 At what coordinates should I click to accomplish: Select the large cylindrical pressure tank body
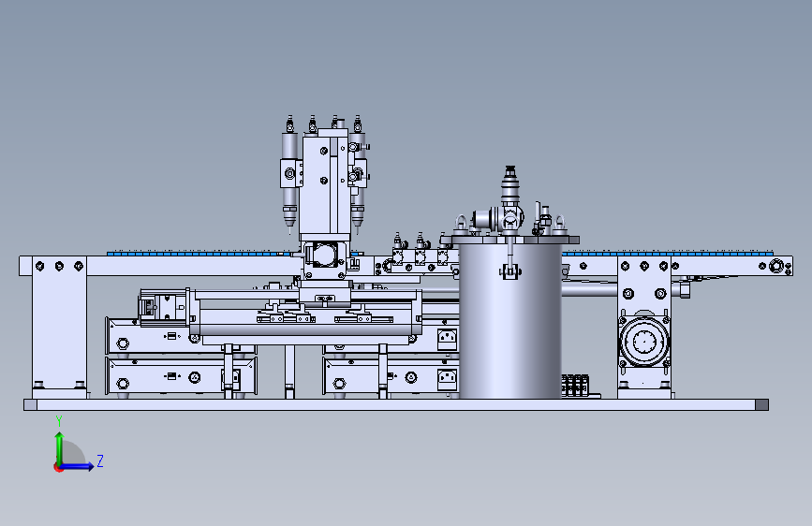click(x=510, y=321)
